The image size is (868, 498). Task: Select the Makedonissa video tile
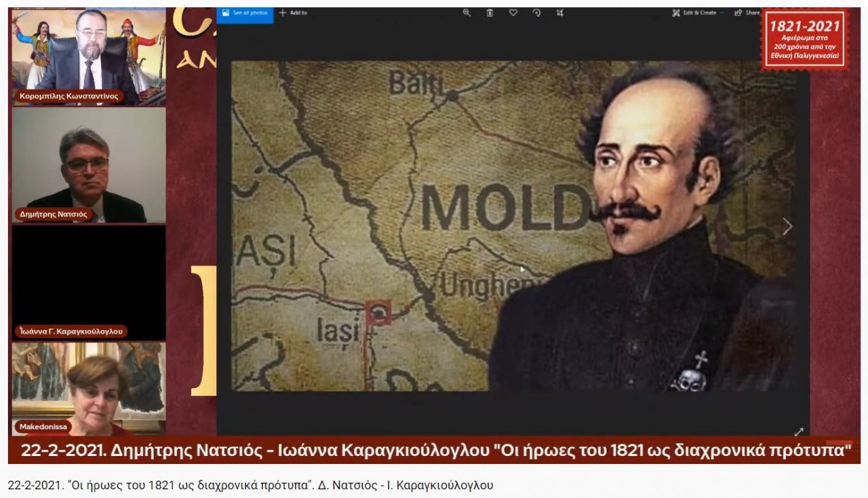(x=89, y=389)
